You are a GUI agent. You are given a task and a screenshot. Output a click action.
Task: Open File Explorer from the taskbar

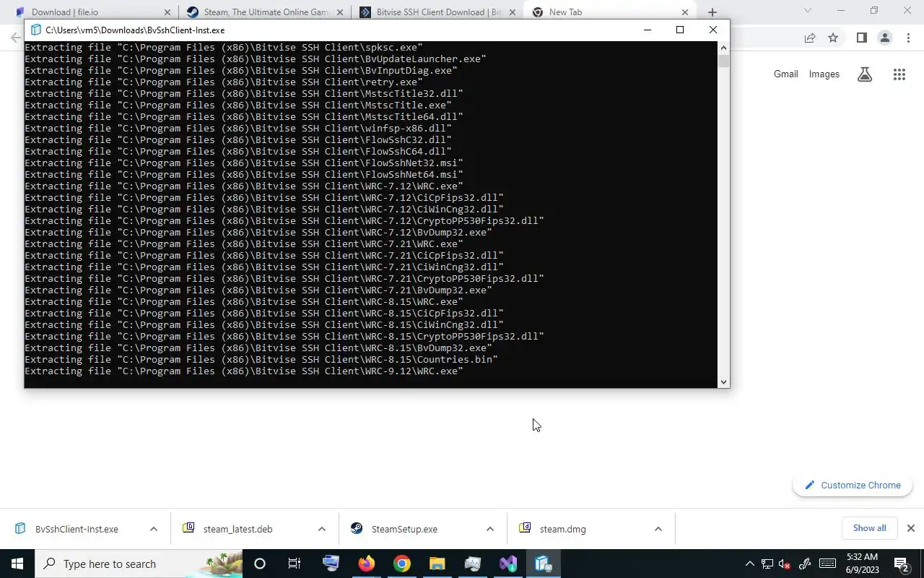coord(437,564)
